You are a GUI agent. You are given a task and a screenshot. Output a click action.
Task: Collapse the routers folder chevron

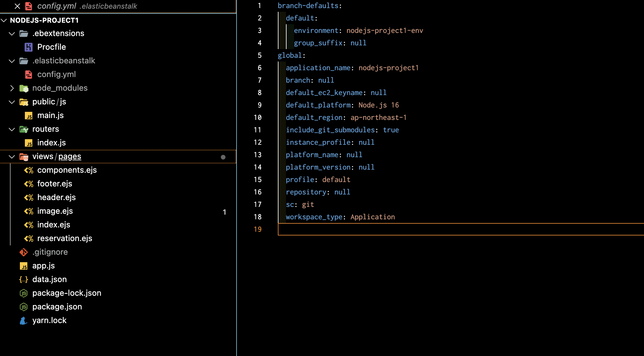click(x=12, y=129)
